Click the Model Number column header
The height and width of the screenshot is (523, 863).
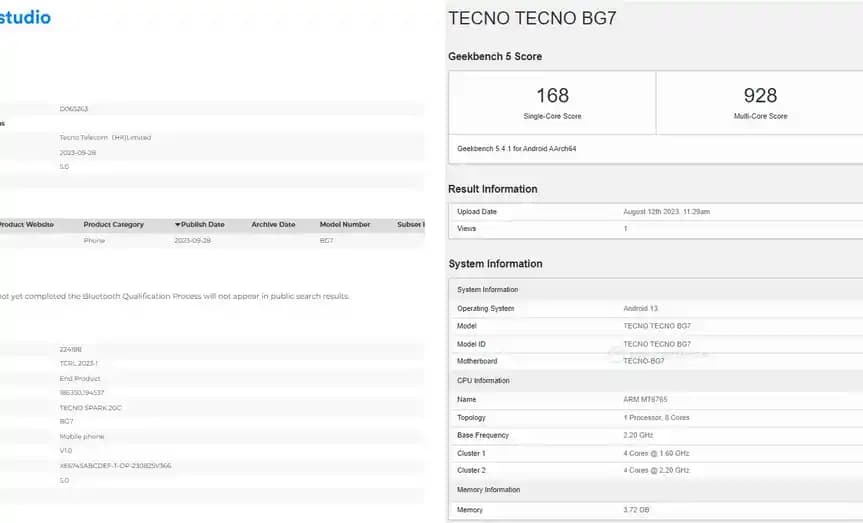[x=345, y=225]
